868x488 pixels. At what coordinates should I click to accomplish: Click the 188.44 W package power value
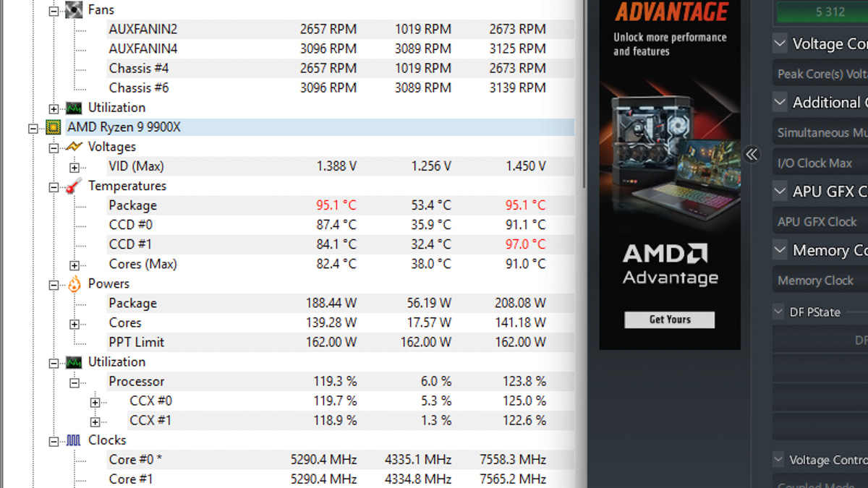[x=331, y=303]
